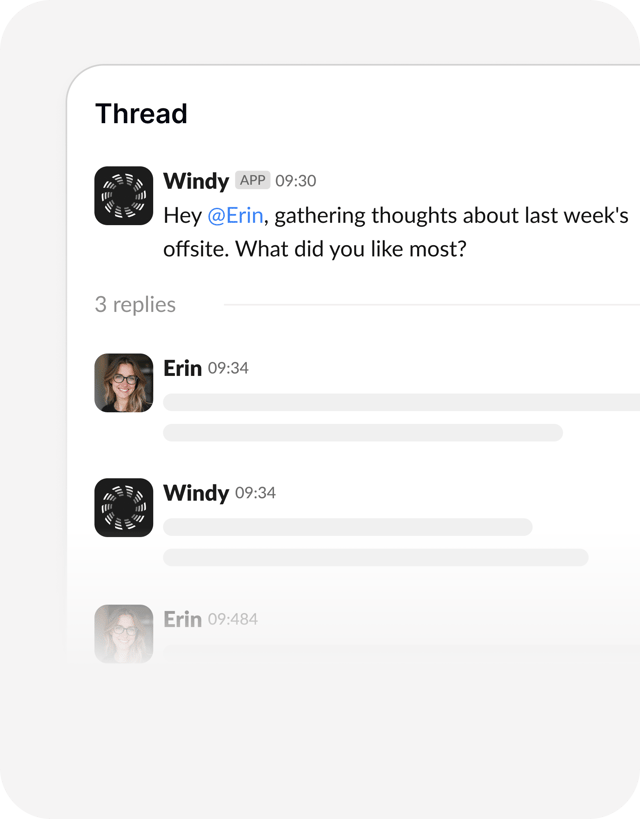Viewport: 640px width, 819px height.
Task: Click the 09:484 timestamp on the last reply
Action: (232, 619)
